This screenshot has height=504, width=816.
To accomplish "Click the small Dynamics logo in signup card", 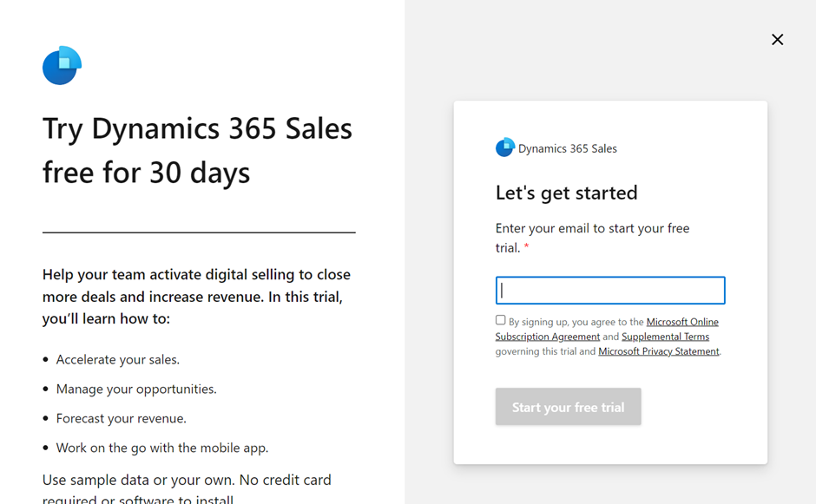I will (505, 147).
